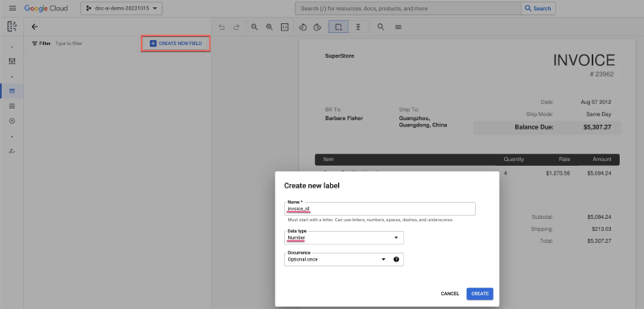
Task: Click the Name field containing invoice_id
Action: [379, 209]
